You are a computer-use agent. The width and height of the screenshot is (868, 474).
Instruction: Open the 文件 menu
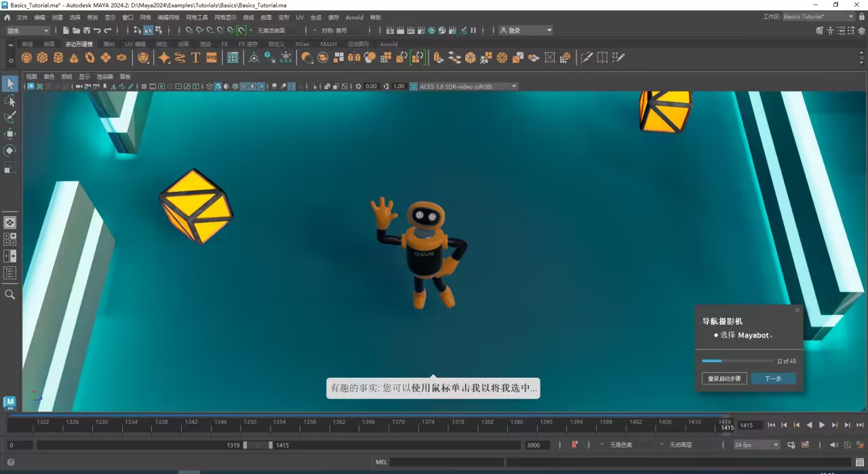(x=22, y=17)
